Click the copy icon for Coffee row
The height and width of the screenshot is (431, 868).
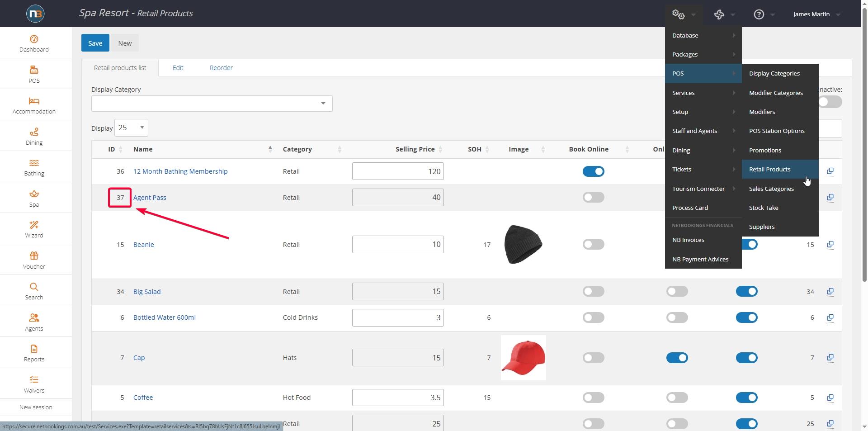pyautogui.click(x=830, y=398)
